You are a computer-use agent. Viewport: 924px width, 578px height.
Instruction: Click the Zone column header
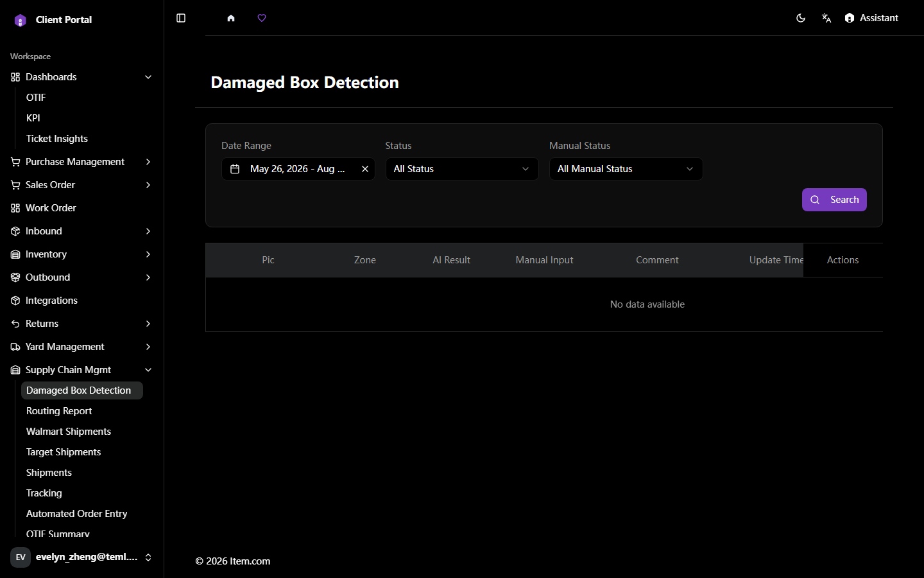coord(365,260)
